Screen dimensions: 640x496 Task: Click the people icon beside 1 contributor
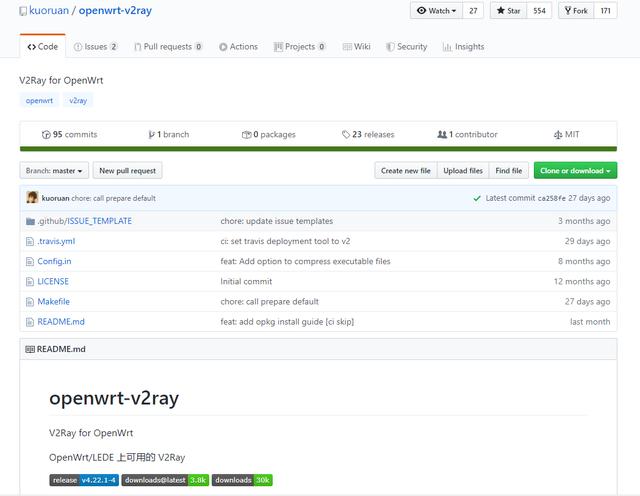[442, 134]
